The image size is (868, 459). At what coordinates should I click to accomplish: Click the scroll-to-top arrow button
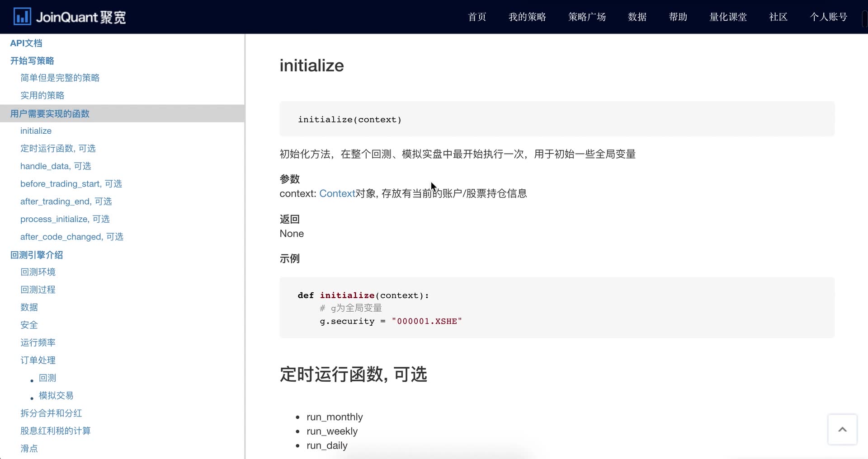point(842,429)
